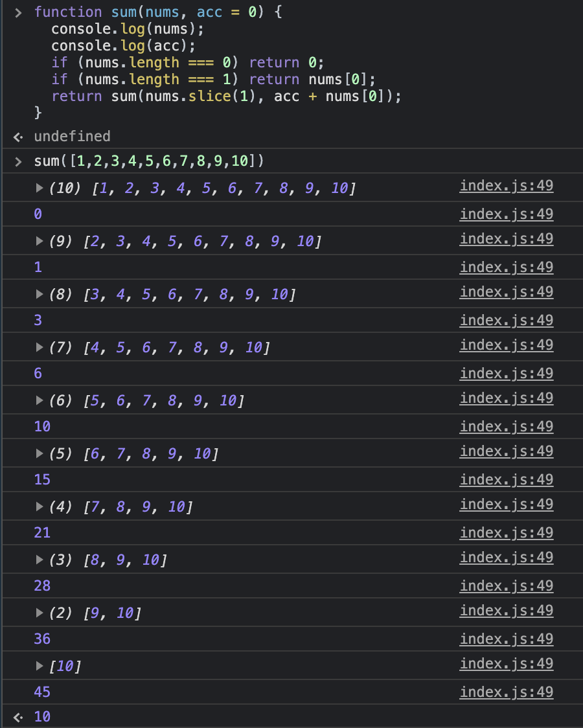Open index.js:49 link on the (10) array row
Screen dimensions: 583x728
[x=507, y=186]
